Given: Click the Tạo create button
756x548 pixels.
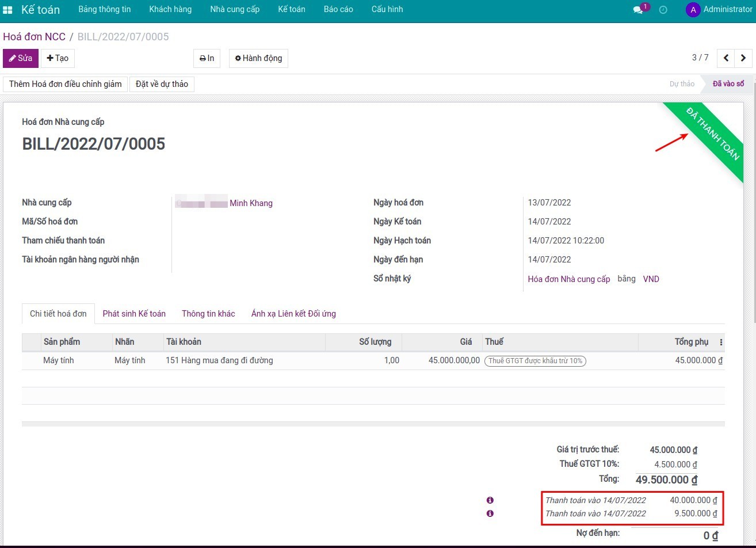Looking at the screenshot, I should pos(58,58).
